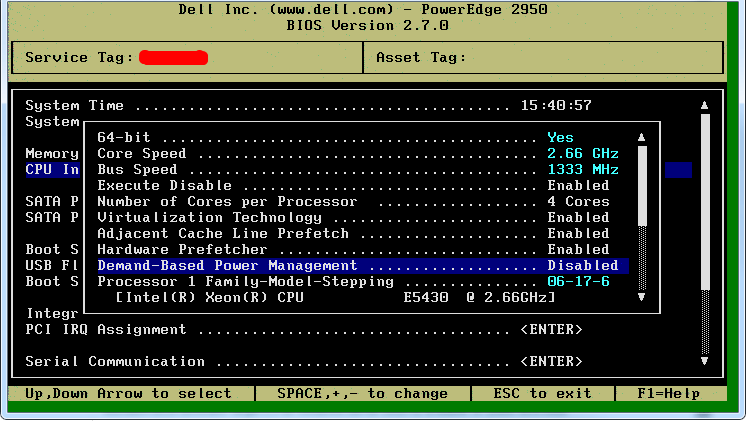Toggle Execute Disable Enabled value
Image resolution: width=746 pixels, height=421 pixels.
578,186
